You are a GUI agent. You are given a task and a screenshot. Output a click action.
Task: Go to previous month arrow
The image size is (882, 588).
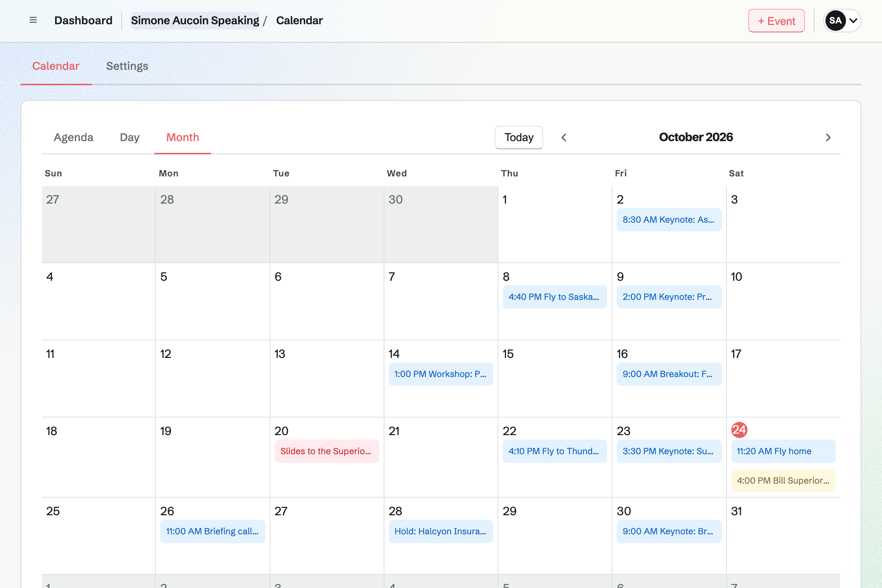(x=564, y=137)
